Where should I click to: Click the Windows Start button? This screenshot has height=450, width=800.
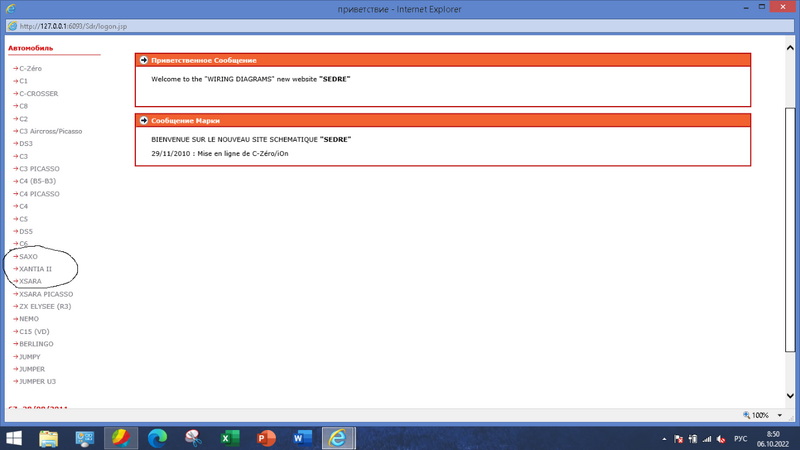click(x=14, y=438)
